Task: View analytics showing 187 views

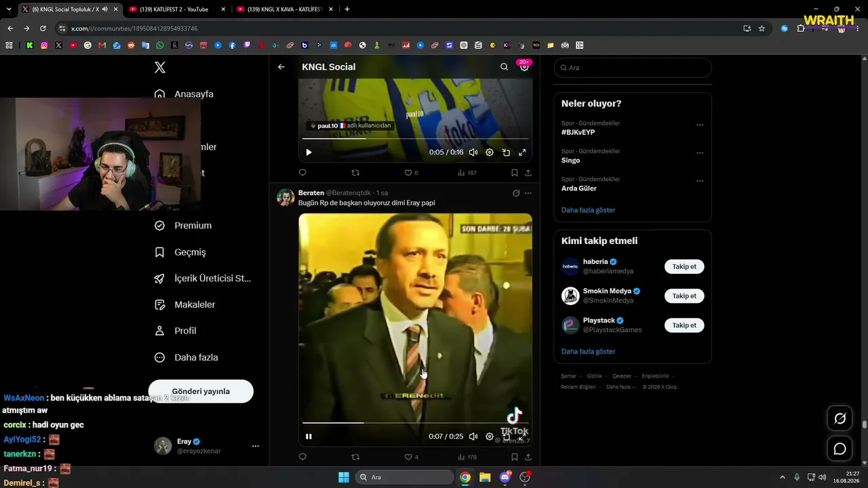Action: point(467,173)
